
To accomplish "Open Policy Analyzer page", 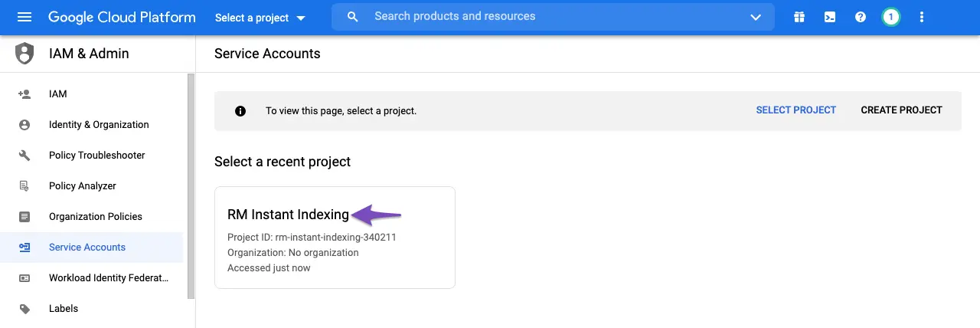I will tap(83, 186).
